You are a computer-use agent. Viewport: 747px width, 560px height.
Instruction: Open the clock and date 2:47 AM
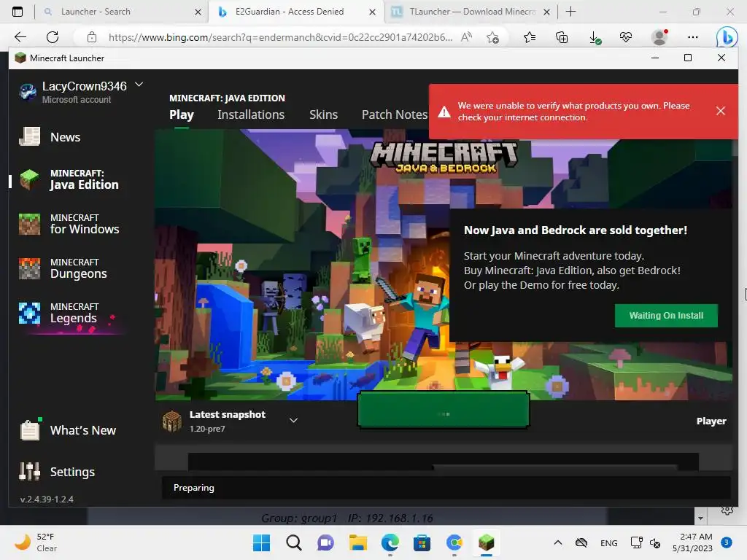[693, 542]
